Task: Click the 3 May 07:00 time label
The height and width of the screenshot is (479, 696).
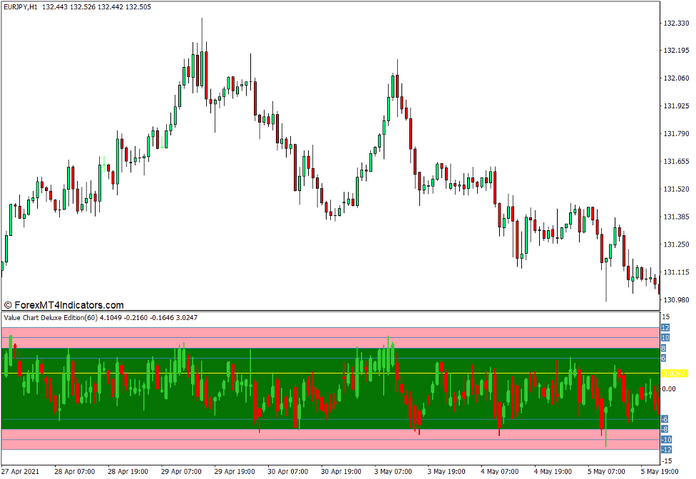Action: coord(393,471)
